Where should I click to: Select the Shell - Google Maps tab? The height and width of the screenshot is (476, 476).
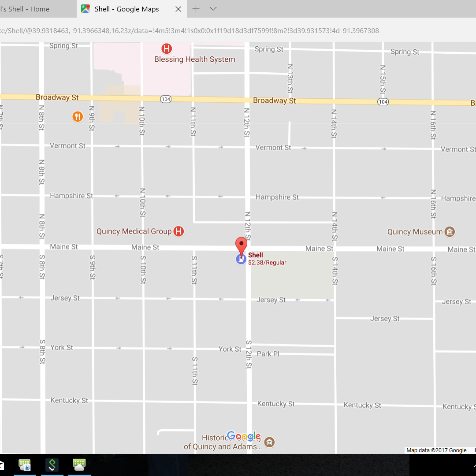click(x=126, y=9)
